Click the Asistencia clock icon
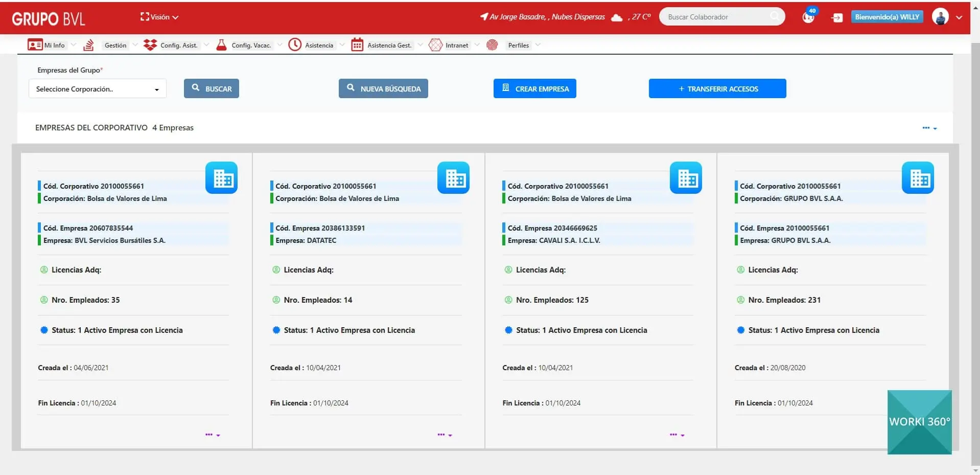This screenshot has height=475, width=980. (295, 45)
